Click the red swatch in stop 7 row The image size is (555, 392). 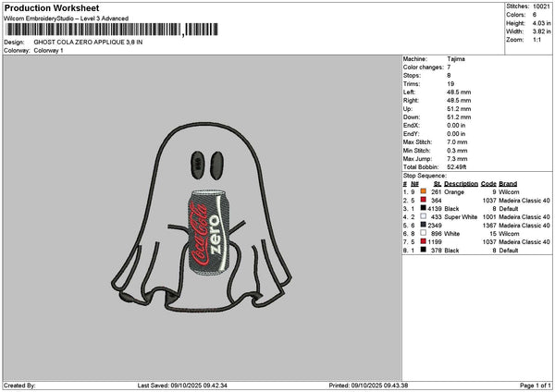423,241
